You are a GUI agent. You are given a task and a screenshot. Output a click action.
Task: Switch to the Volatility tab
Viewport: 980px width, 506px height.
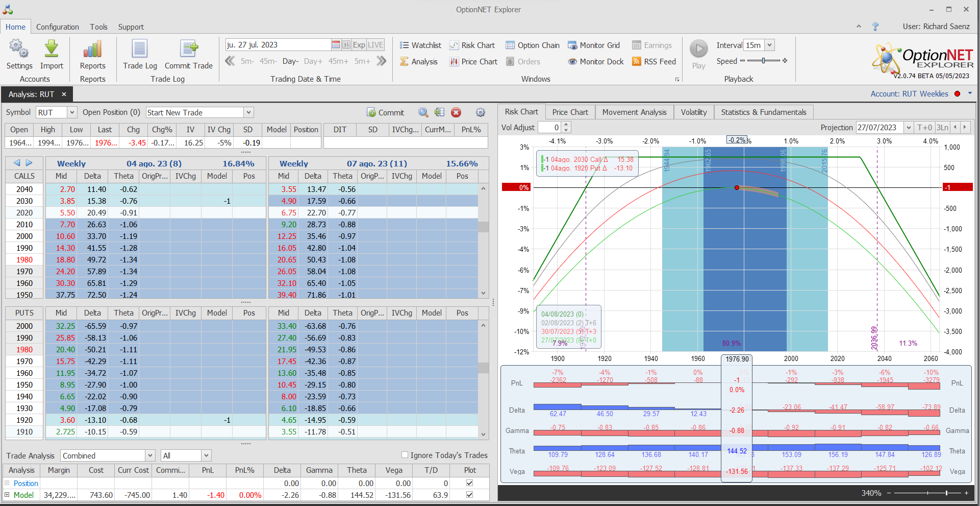pos(693,112)
